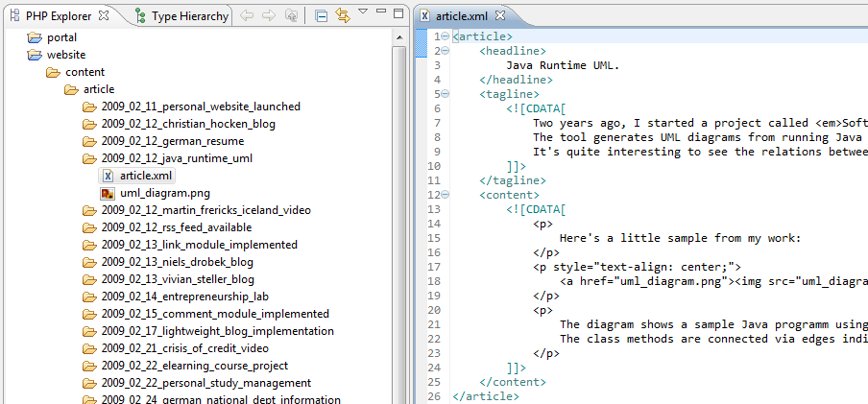
Task: Click the image icon beside uml_diagram.png
Action: click(x=108, y=193)
